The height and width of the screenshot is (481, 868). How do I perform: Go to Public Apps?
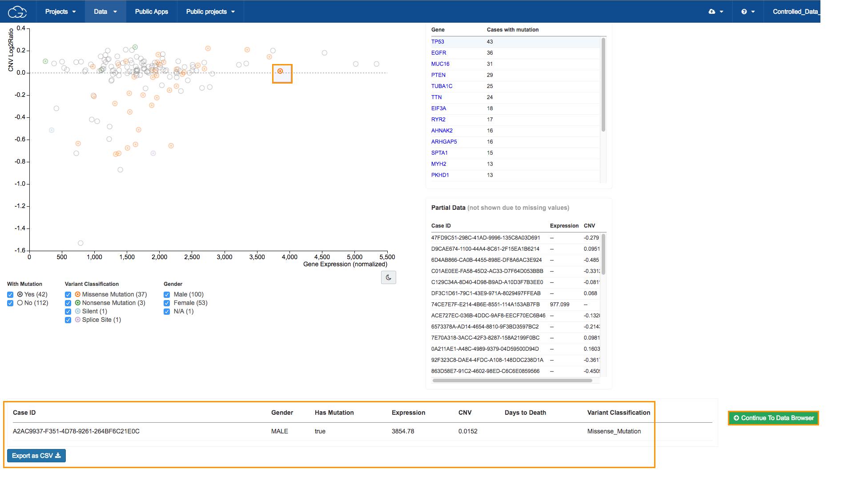(x=152, y=12)
